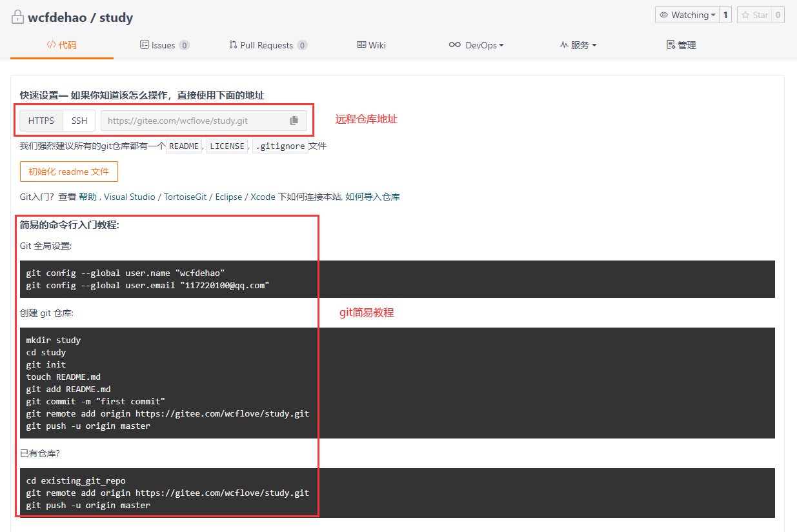Click the eye icon on Watching button

tap(663, 15)
